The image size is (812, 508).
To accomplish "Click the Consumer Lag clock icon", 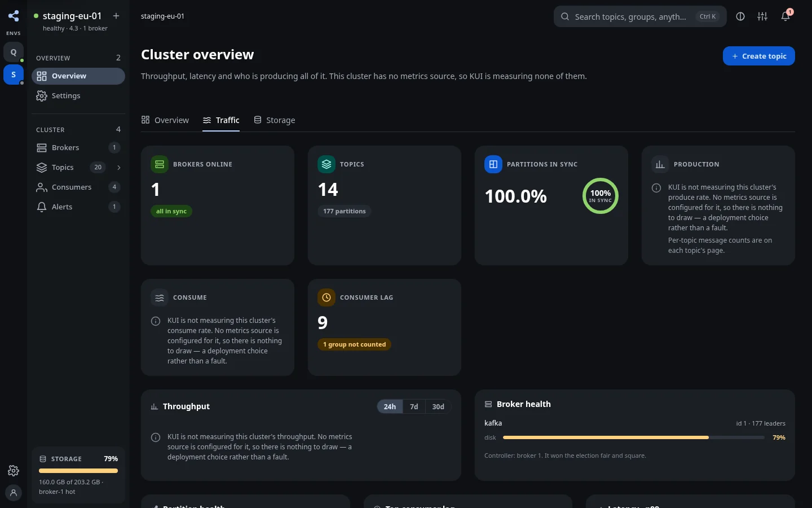I will point(326,297).
